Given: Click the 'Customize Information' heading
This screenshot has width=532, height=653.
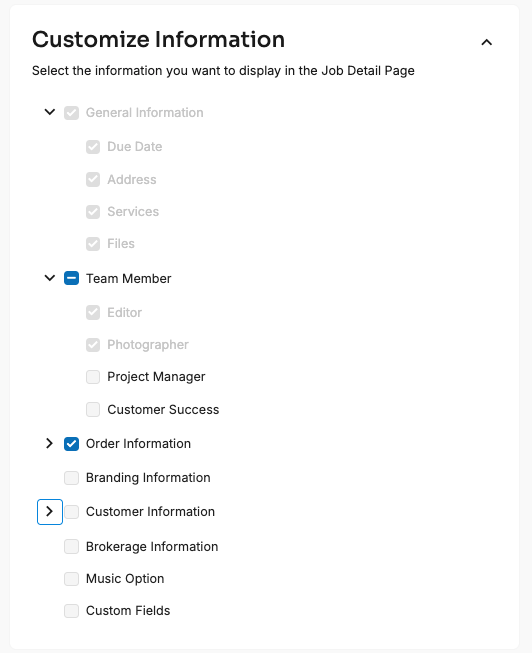Looking at the screenshot, I should pyautogui.click(x=158, y=40).
